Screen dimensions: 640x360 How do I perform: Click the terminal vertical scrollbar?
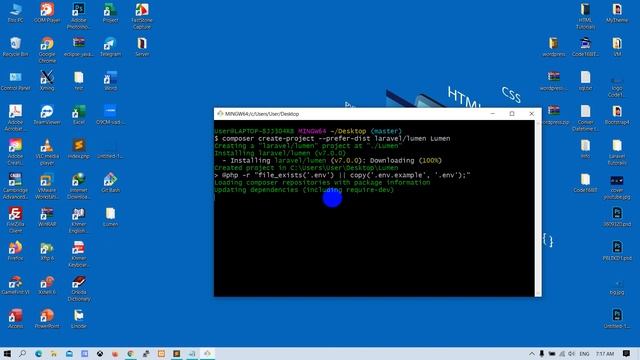[538, 208]
